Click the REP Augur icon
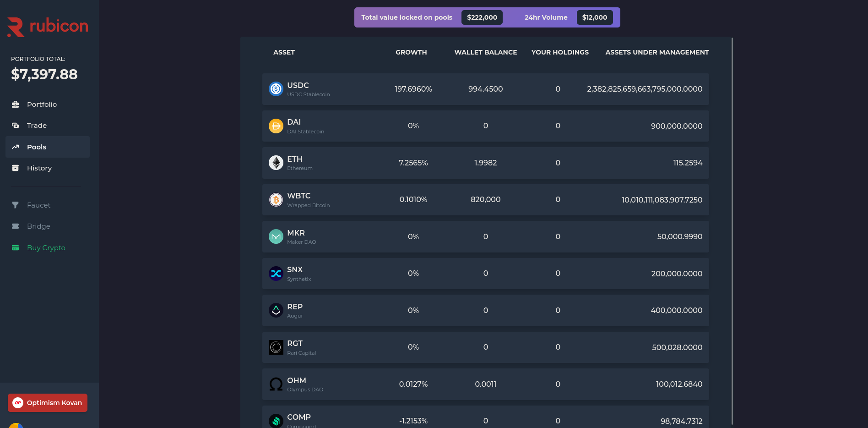 click(276, 310)
